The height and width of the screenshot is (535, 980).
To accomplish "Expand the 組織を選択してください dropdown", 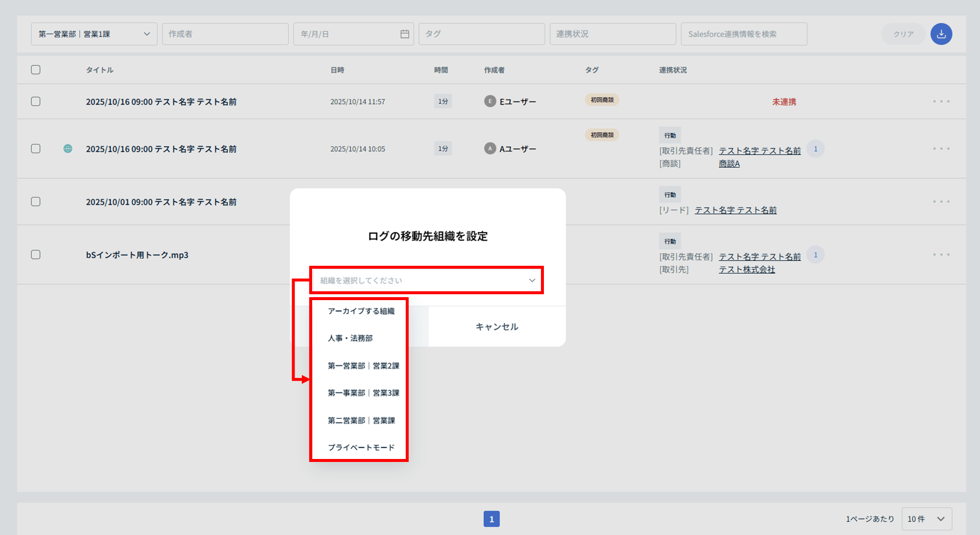I will point(426,280).
